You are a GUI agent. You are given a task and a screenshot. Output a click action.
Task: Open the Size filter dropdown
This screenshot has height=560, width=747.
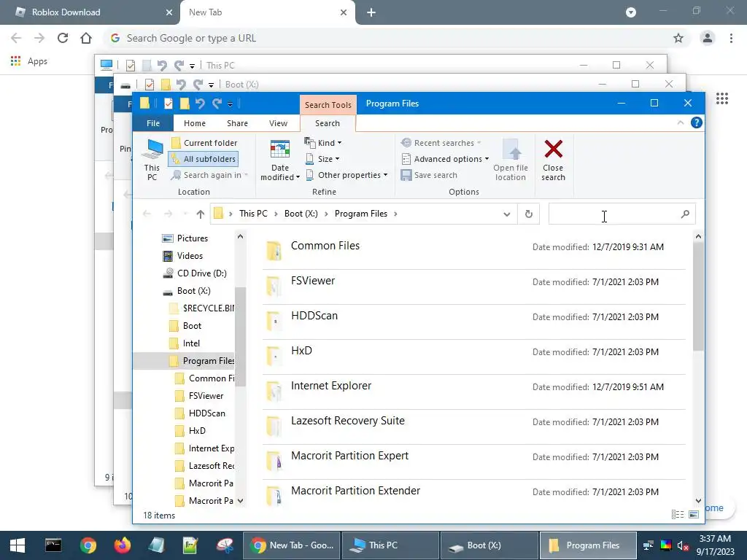(322, 159)
